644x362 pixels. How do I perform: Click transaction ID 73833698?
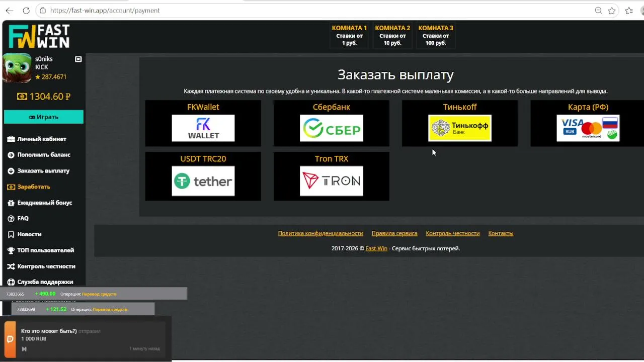point(26,309)
